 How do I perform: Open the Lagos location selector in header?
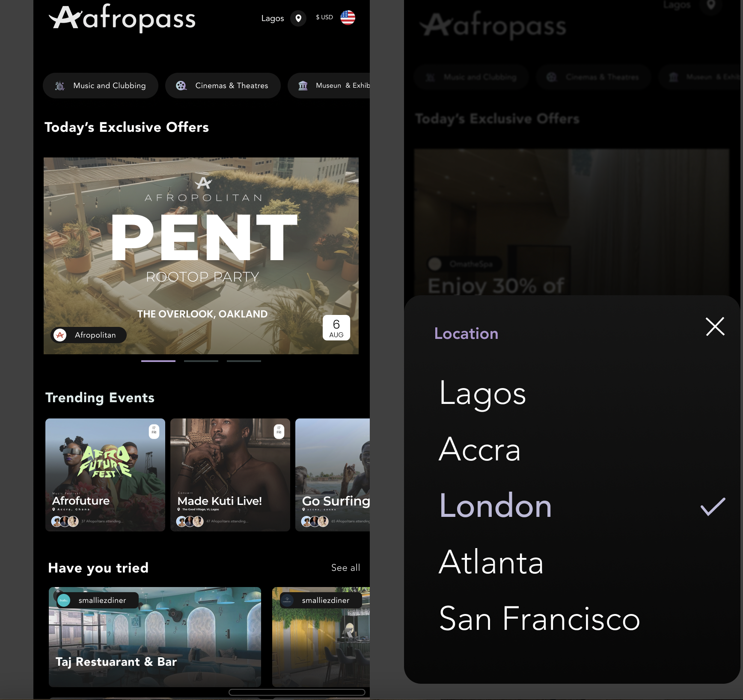pos(273,18)
